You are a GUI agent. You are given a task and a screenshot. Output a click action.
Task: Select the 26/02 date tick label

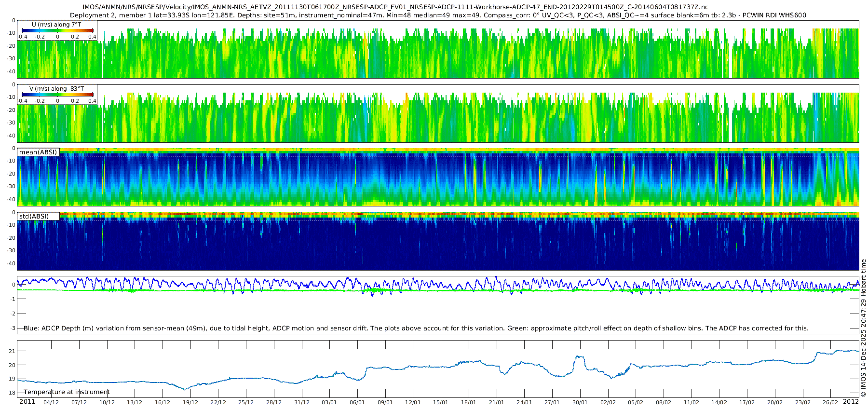coord(830,403)
